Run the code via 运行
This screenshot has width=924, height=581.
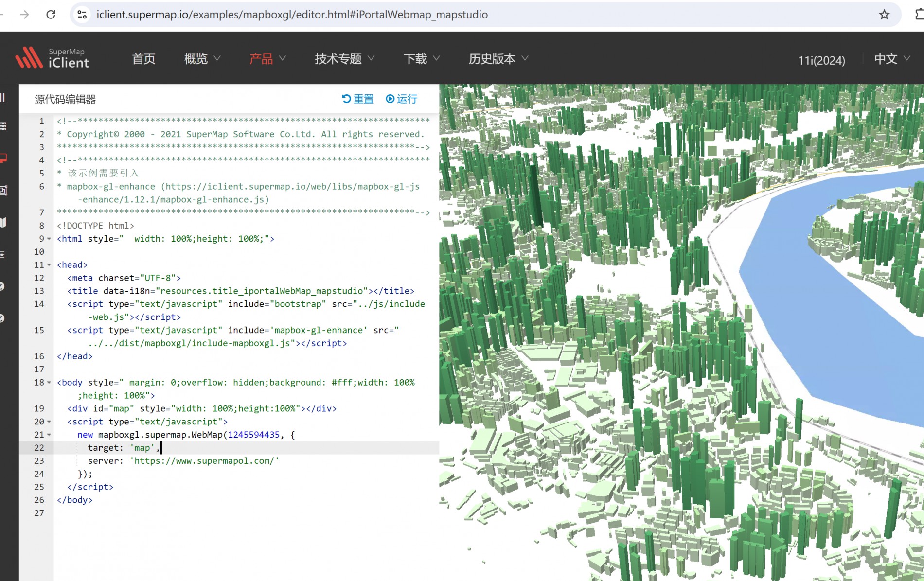click(402, 99)
